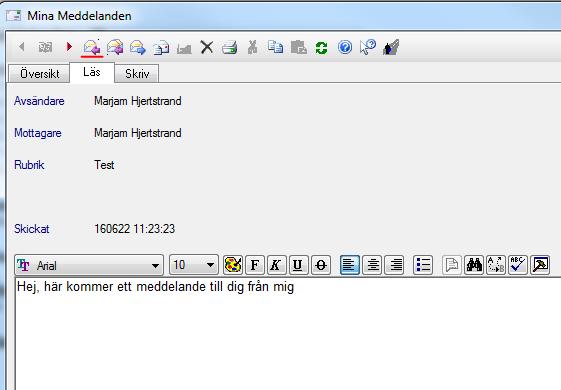Toggle strikethrough formatting button
Screen dimensions: 561x390
point(321,265)
